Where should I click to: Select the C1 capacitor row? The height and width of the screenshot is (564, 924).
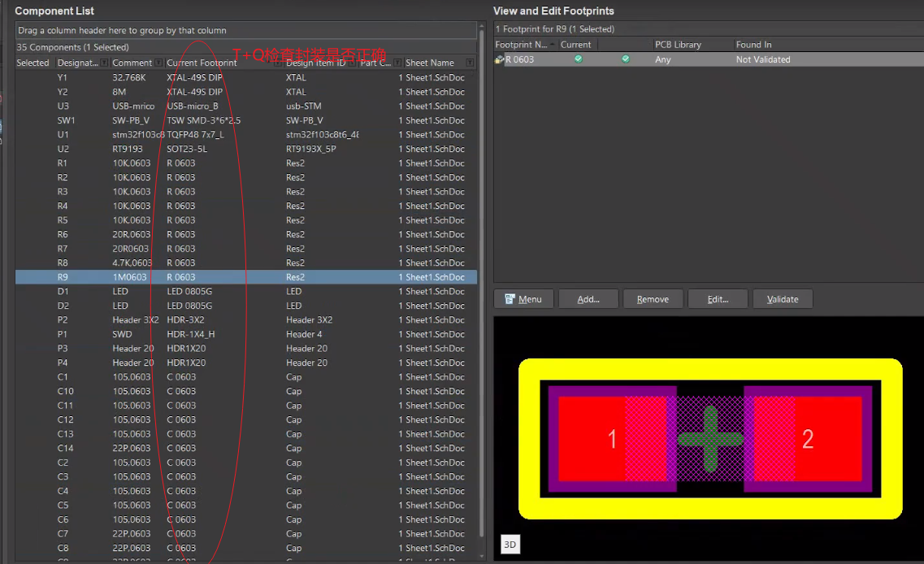(x=245, y=376)
